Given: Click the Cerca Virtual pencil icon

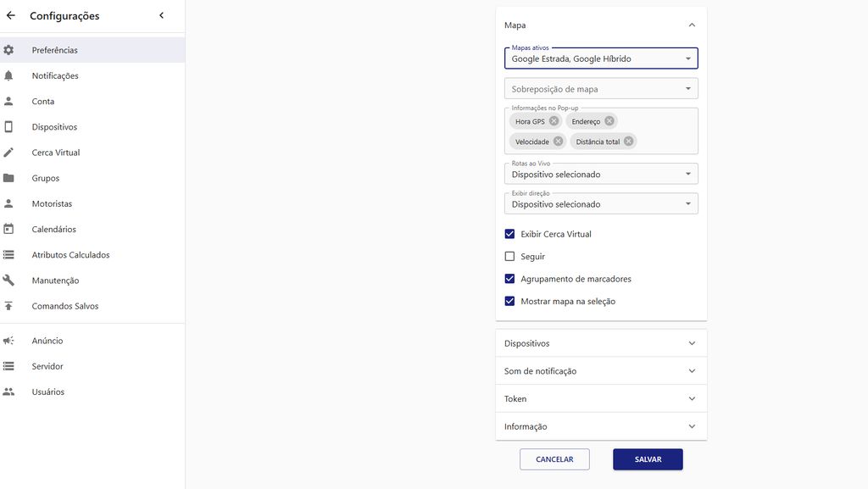Looking at the screenshot, I should pos(8,153).
